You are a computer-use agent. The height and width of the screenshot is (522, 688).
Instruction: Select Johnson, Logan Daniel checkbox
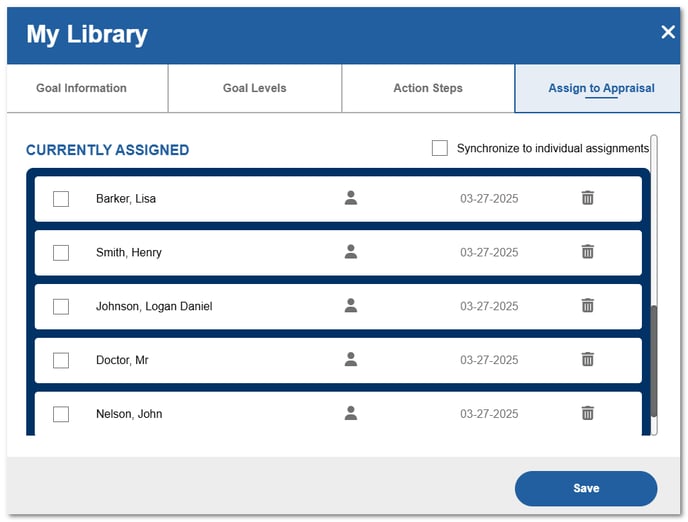(x=61, y=307)
